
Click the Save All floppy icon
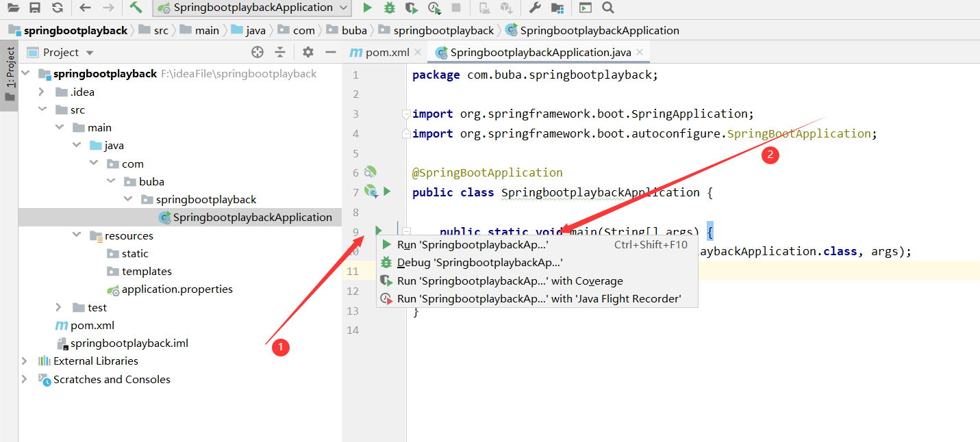[x=35, y=8]
